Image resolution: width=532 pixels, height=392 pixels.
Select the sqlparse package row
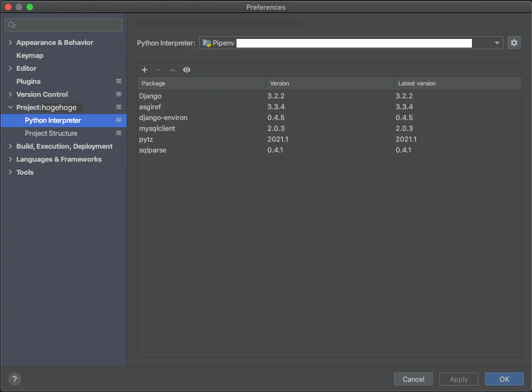click(x=330, y=150)
